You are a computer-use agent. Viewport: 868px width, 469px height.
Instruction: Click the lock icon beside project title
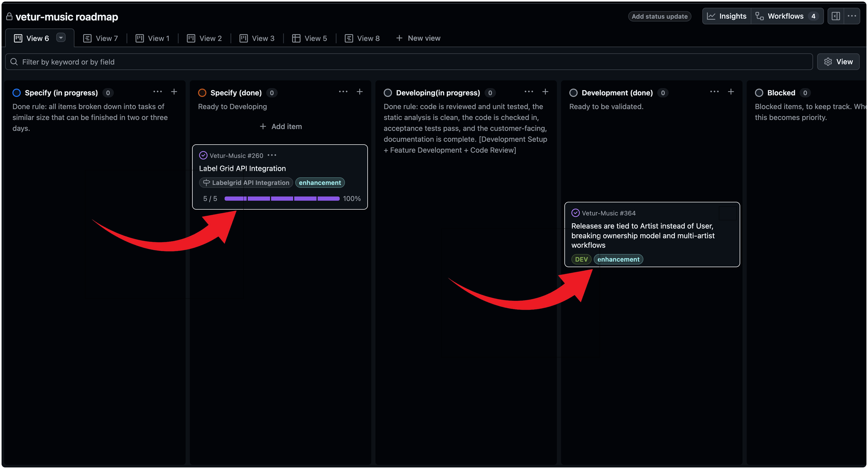coord(9,17)
